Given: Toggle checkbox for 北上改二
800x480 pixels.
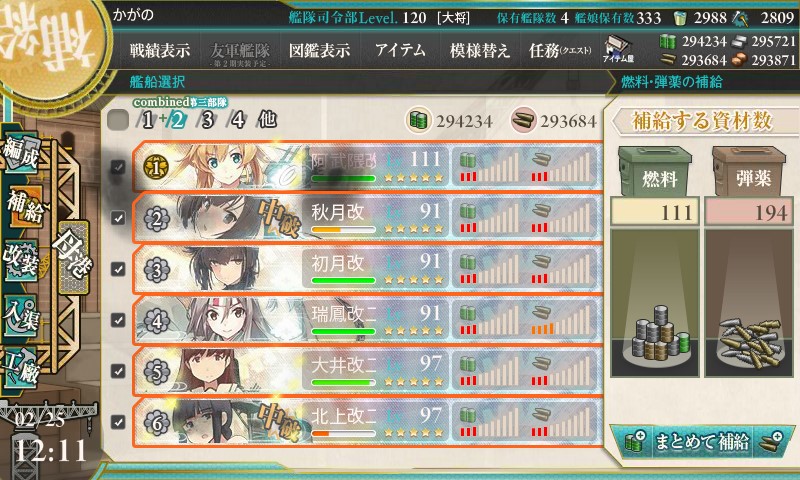Looking at the screenshot, I should [118, 422].
